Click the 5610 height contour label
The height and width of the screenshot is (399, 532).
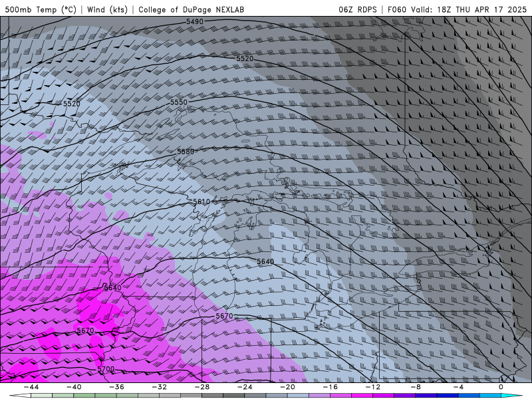201,202
